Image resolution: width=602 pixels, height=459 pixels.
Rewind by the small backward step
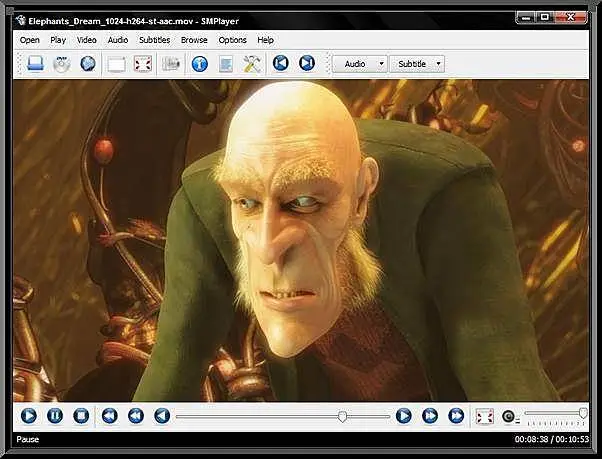click(162, 416)
